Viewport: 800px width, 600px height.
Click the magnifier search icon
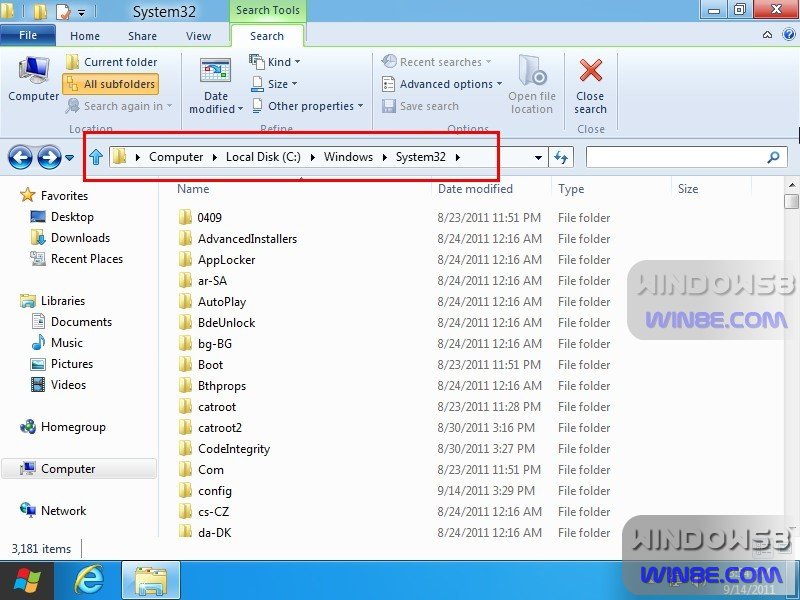[x=773, y=157]
